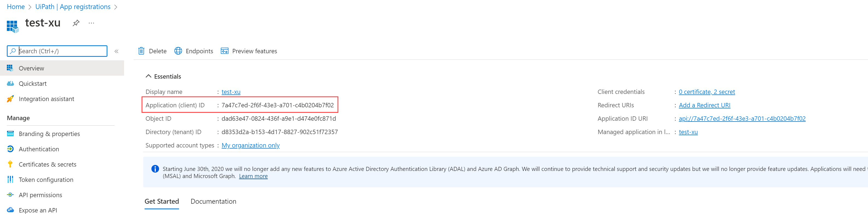Click Add a Redirect URI

click(x=704, y=105)
